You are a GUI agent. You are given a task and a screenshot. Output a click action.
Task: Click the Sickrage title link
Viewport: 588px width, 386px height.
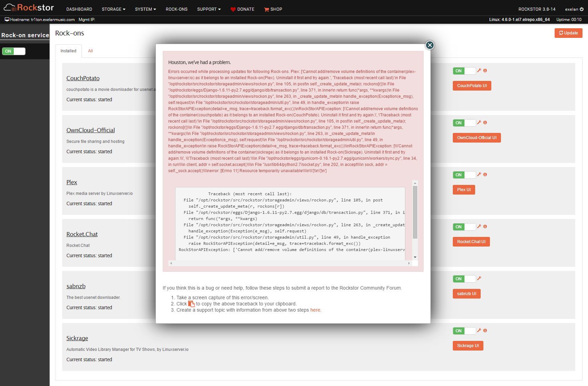click(77, 338)
